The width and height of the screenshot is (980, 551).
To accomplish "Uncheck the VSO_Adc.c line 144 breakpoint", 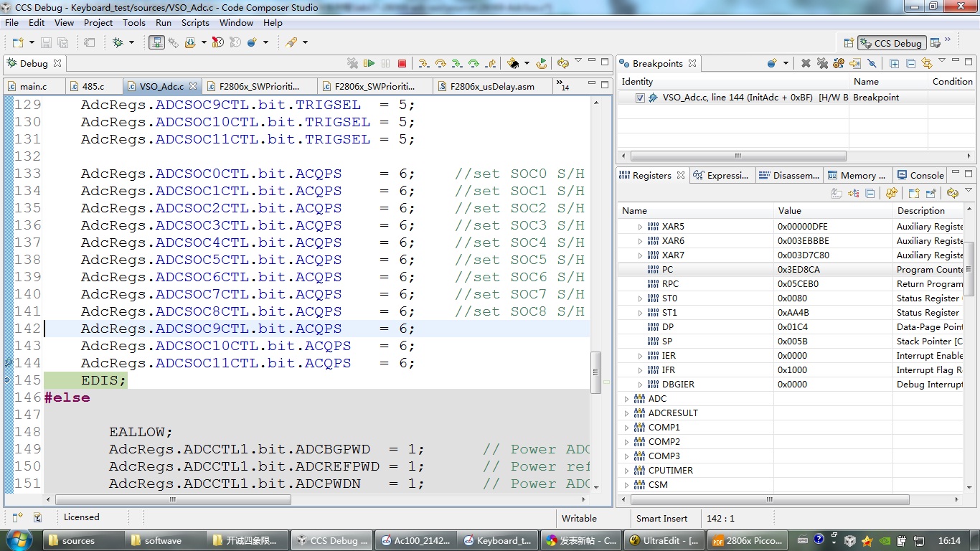I will click(x=640, y=98).
